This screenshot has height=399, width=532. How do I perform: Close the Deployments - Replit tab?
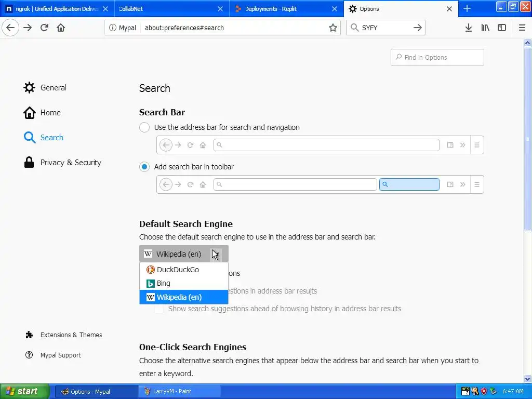pyautogui.click(x=335, y=9)
